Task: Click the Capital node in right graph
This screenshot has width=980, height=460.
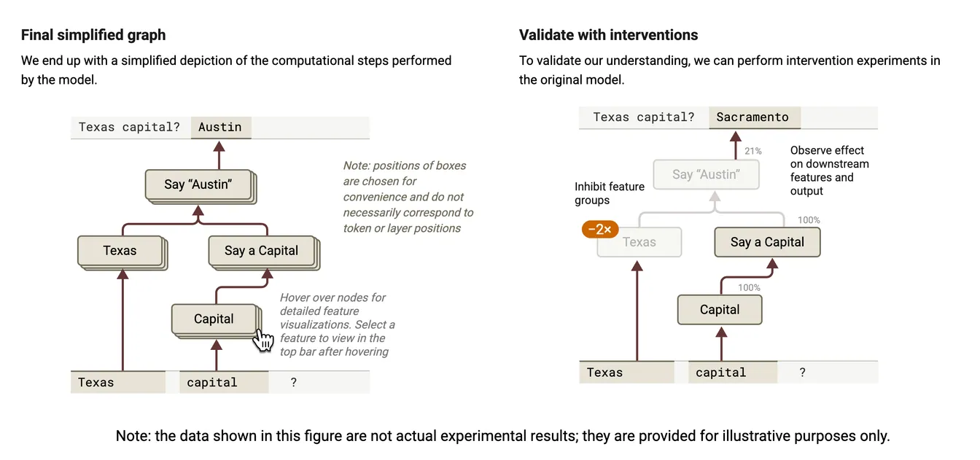Action: coord(720,310)
